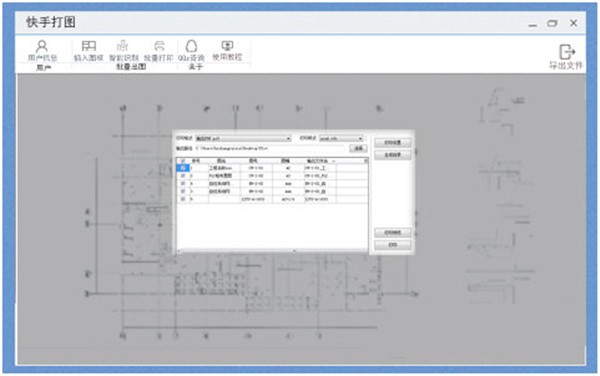Click the output path text field

pyautogui.click(x=271, y=148)
